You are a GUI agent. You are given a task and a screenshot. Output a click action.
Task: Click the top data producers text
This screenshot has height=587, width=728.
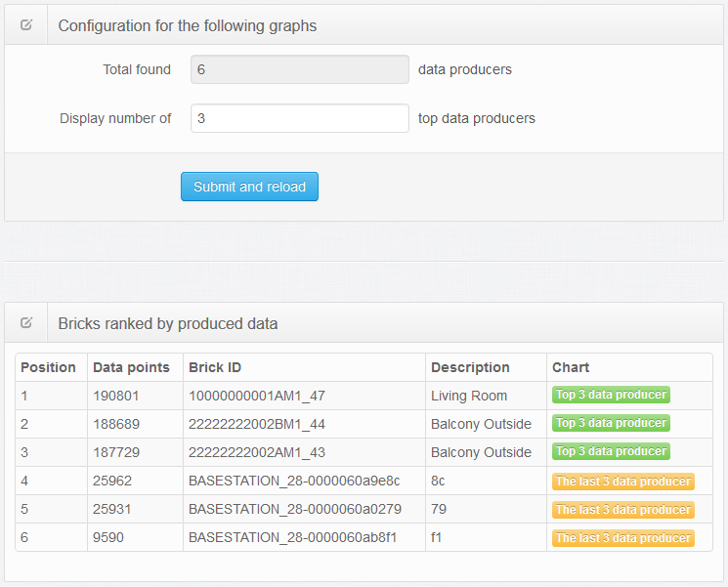click(477, 118)
